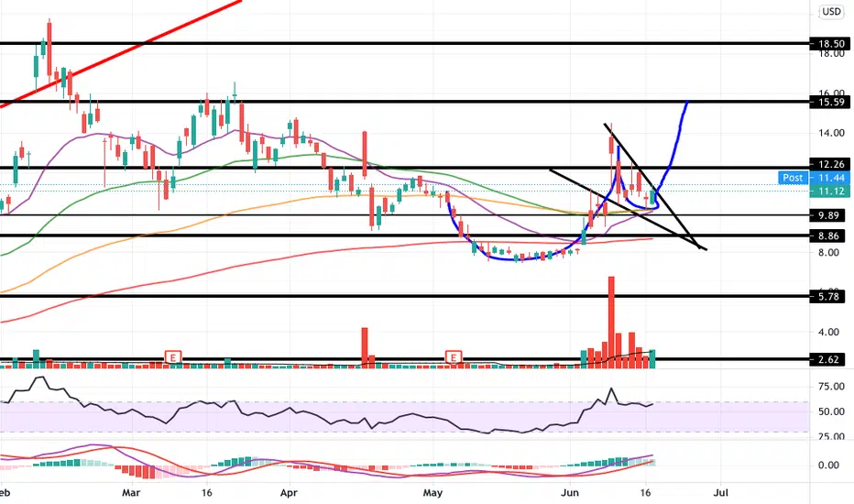Click the 8.00 price axis value
Screen dimensions: 854x504
click(831, 253)
